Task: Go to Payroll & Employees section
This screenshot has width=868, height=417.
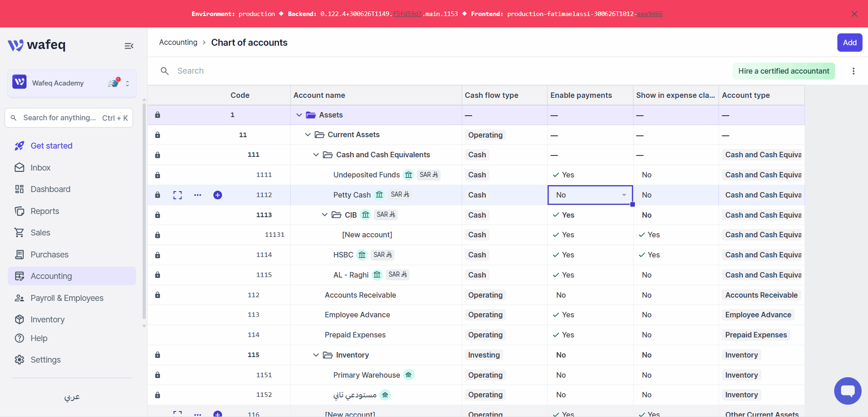Action: tap(67, 298)
